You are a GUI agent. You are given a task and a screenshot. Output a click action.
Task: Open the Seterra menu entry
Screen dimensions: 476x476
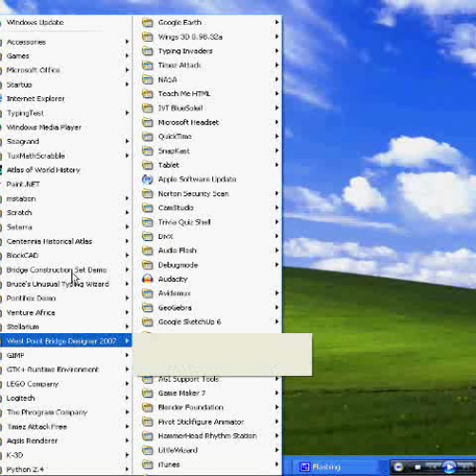tap(66, 227)
